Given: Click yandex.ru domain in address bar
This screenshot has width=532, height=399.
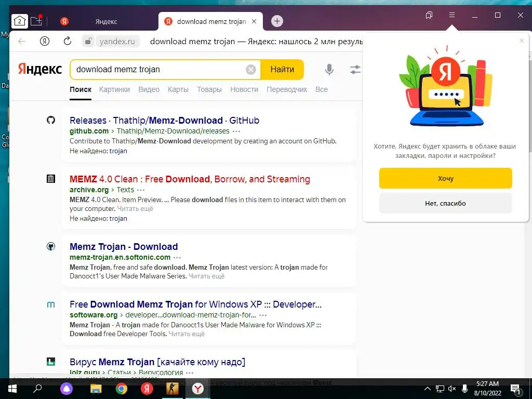Looking at the screenshot, I should pyautogui.click(x=117, y=42).
